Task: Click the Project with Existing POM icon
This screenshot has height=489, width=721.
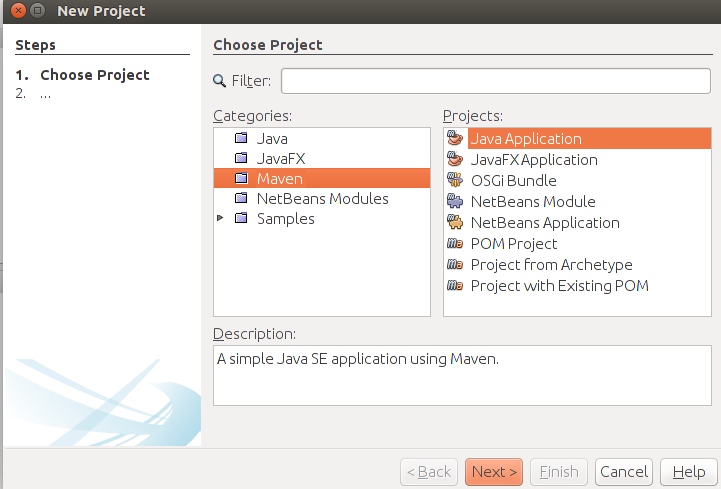Action: (x=455, y=286)
